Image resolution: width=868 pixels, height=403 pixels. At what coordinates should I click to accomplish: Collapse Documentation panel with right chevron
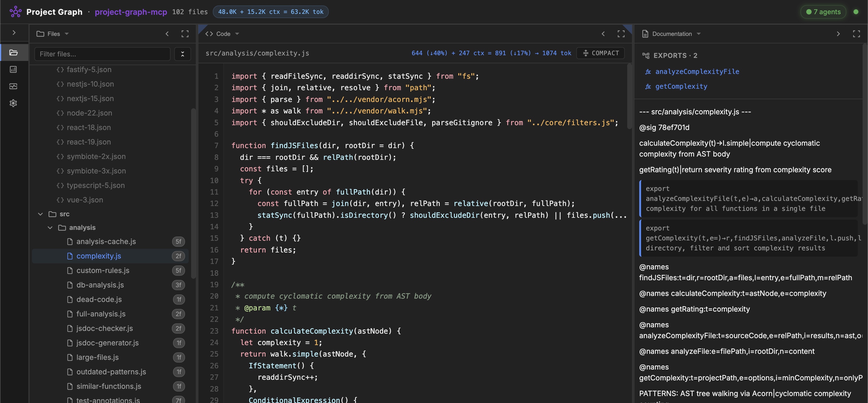[x=838, y=34]
